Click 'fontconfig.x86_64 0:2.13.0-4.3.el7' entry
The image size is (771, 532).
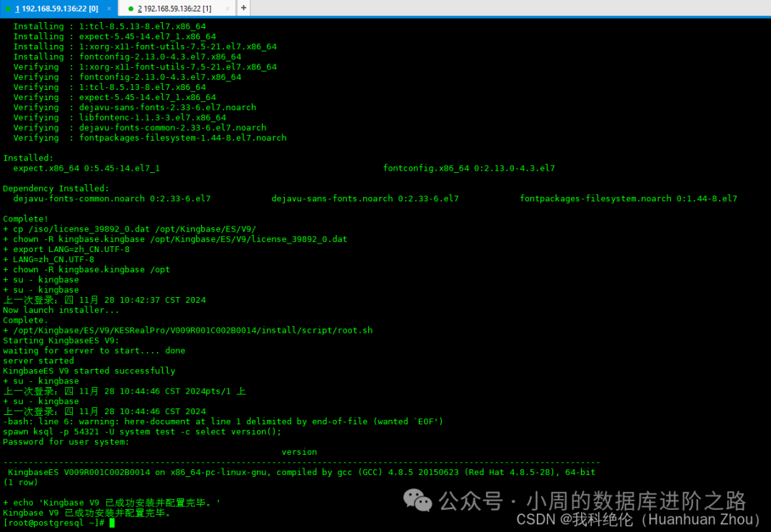(x=469, y=168)
